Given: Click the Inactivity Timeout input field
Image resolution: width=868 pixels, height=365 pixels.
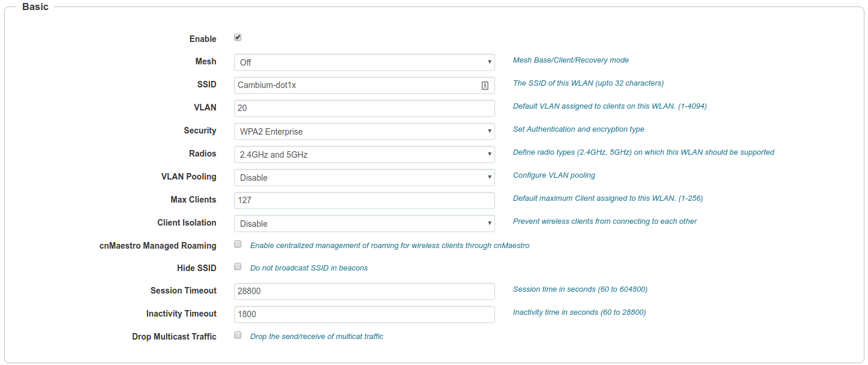Looking at the screenshot, I should (x=364, y=314).
